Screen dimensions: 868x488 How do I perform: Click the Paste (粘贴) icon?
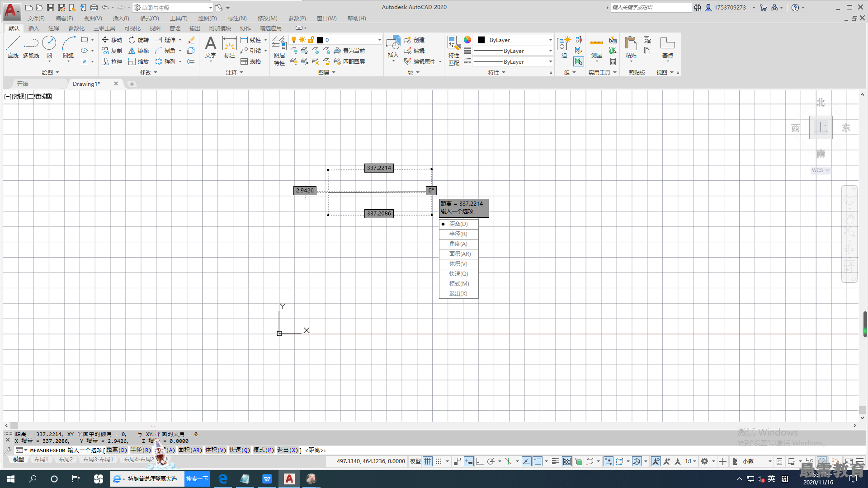(x=631, y=47)
